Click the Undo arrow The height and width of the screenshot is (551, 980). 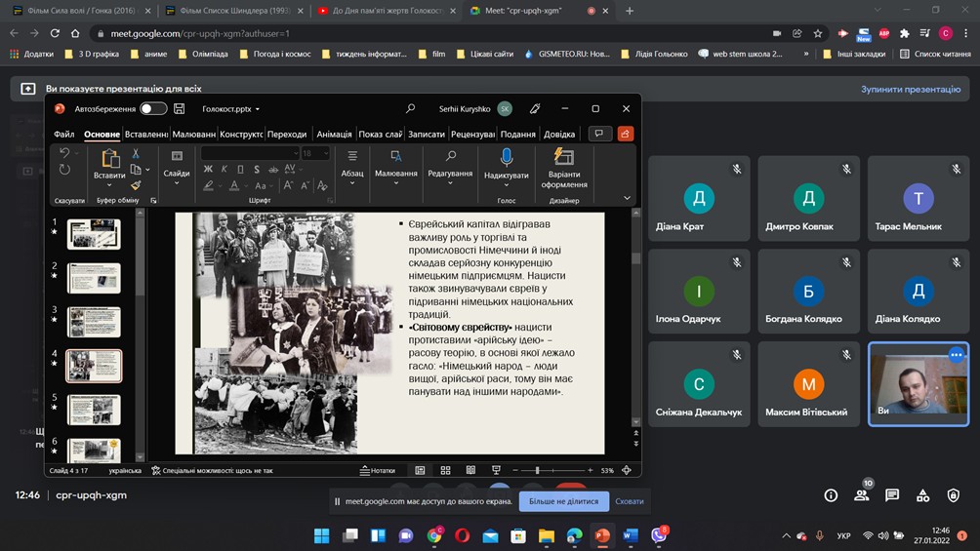tap(64, 152)
